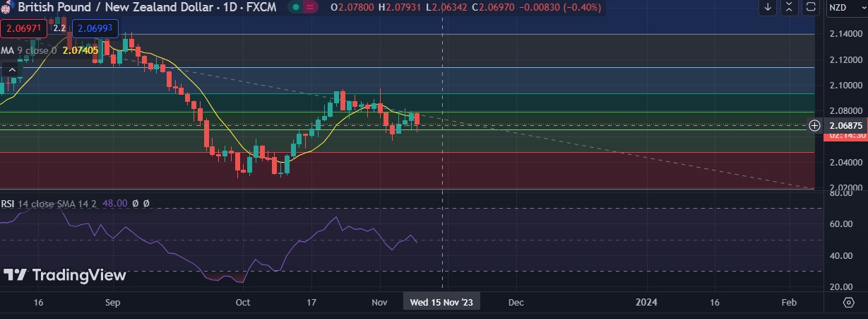This screenshot has height=319, width=868.
Task: Click the Dec label on the time axis
Action: click(x=516, y=302)
